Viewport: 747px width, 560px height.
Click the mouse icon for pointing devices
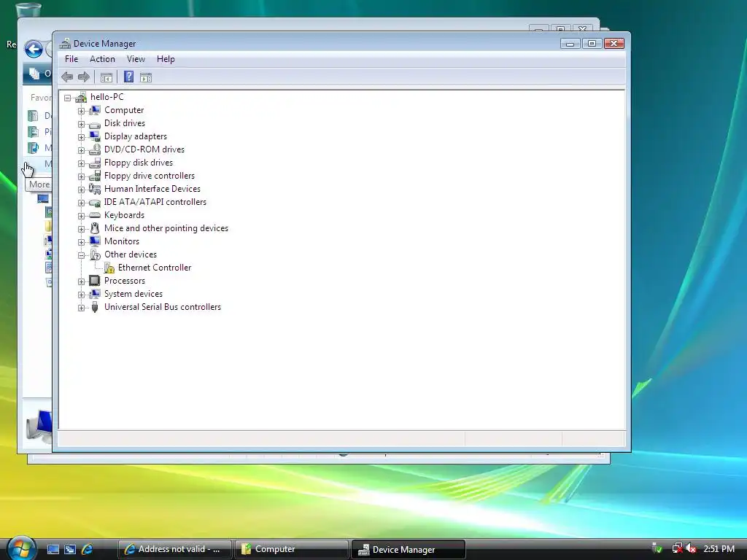coord(95,228)
